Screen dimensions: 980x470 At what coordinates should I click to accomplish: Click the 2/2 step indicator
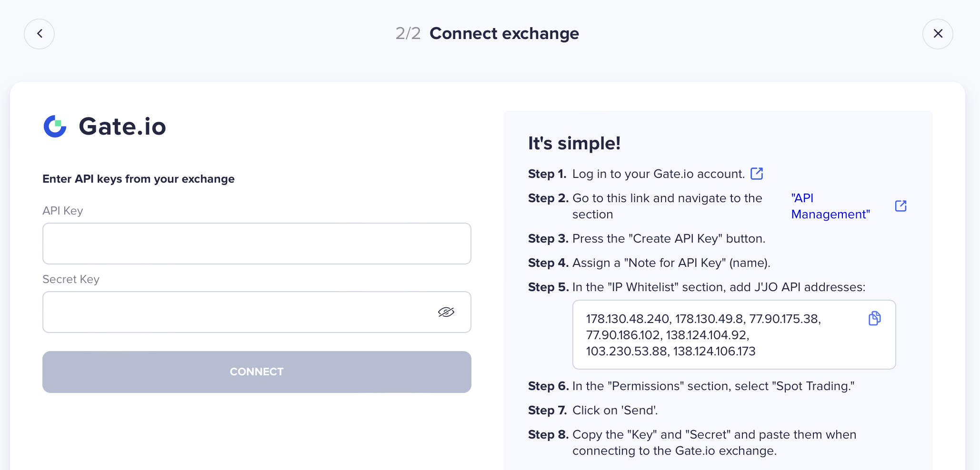pyautogui.click(x=408, y=34)
